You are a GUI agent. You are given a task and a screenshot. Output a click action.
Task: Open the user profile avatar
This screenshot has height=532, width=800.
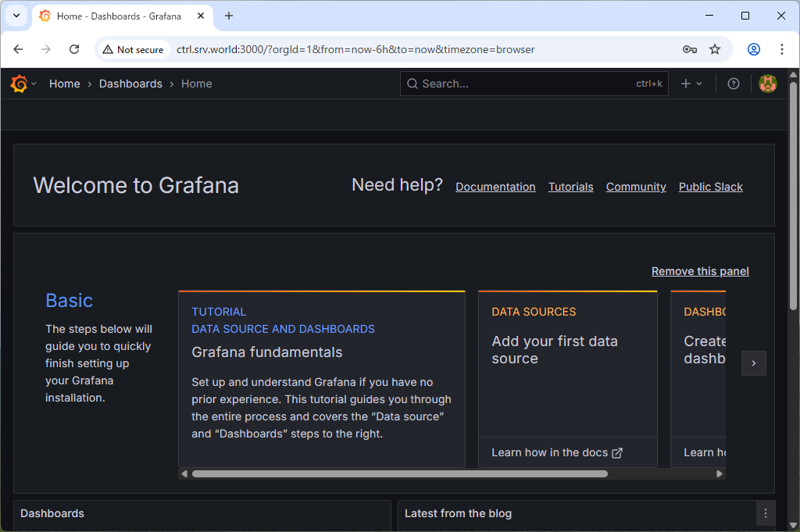pyautogui.click(x=768, y=84)
